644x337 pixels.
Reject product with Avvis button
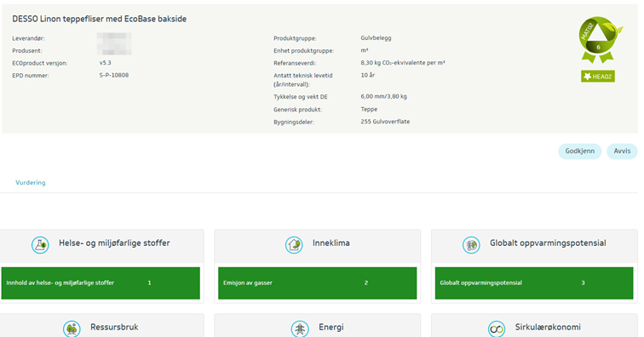(622, 151)
